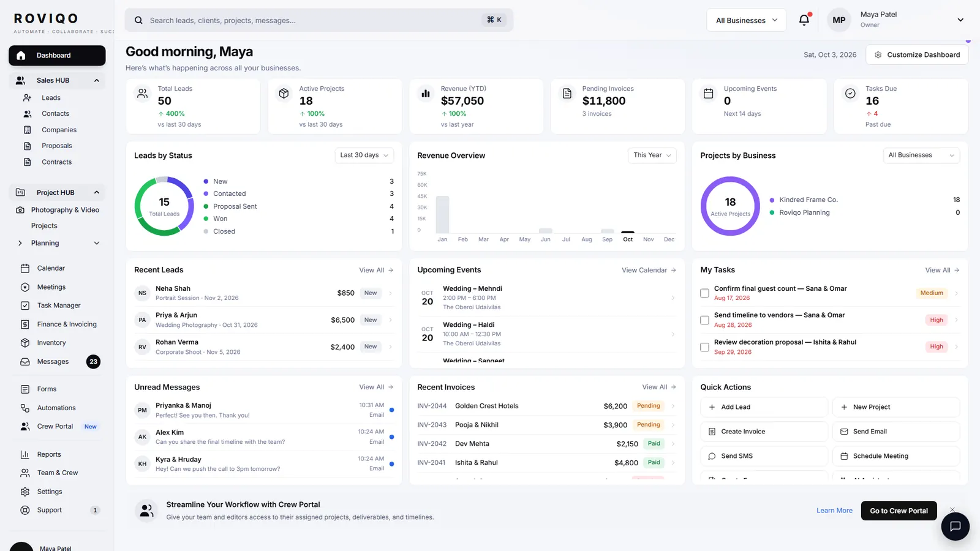Click the Crew Portal people icon
980x551 pixels.
25,427
